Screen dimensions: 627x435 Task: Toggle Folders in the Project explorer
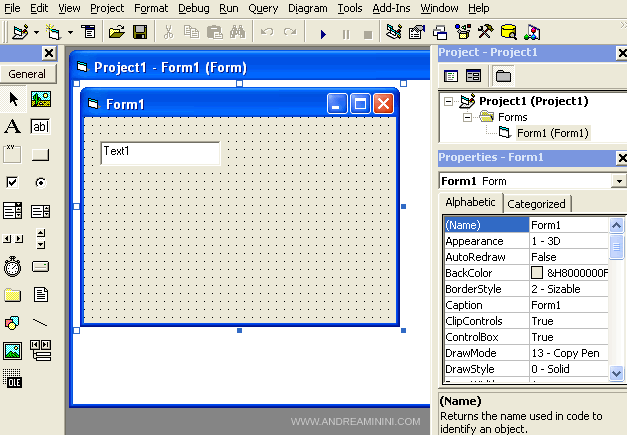coord(502,76)
